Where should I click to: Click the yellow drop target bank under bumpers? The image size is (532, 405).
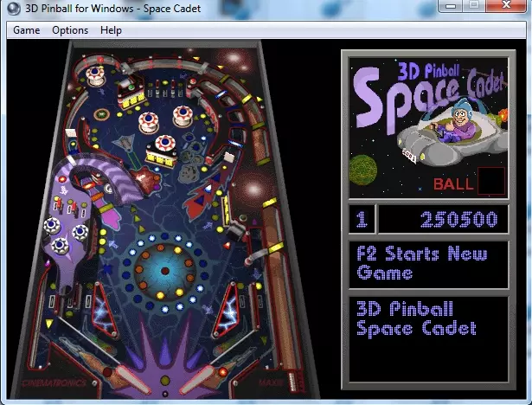tap(161, 158)
